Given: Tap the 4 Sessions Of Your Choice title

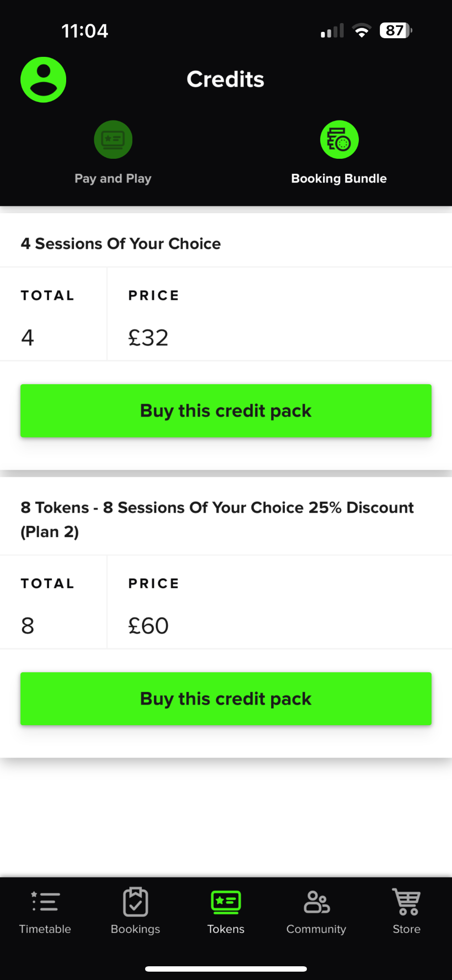Looking at the screenshot, I should click(121, 244).
